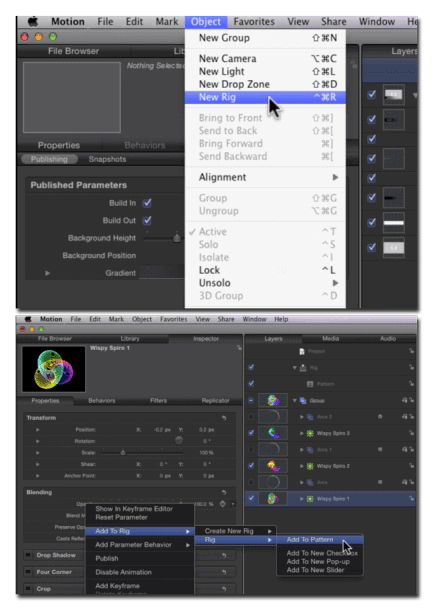433x610 pixels.
Task: Click the Transform section reset arrow icon
Action: (x=224, y=418)
